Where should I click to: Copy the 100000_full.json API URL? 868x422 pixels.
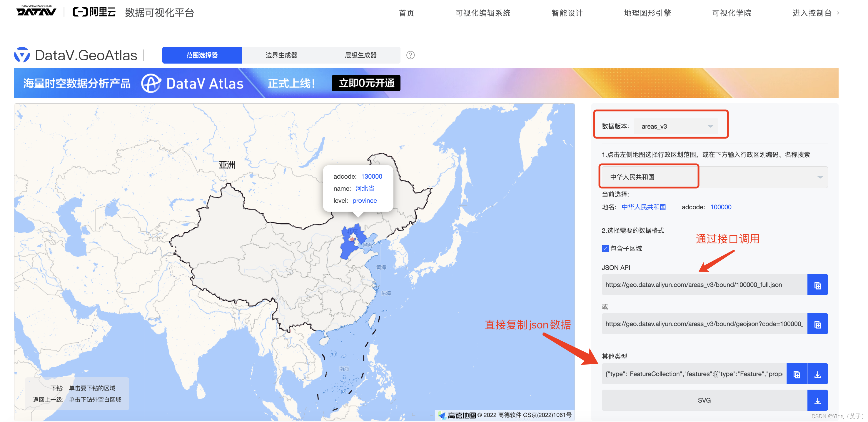pyautogui.click(x=817, y=285)
